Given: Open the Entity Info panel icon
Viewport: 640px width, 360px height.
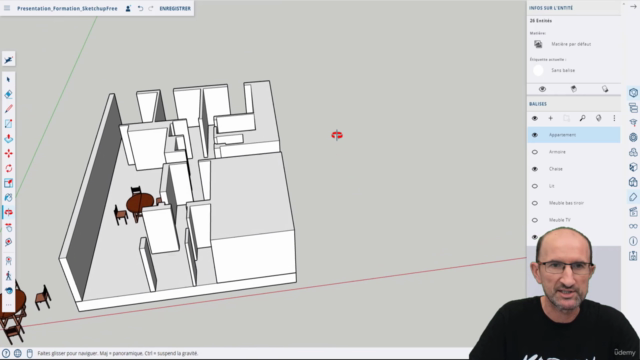Looking at the screenshot, I should pyautogui.click(x=633, y=93).
